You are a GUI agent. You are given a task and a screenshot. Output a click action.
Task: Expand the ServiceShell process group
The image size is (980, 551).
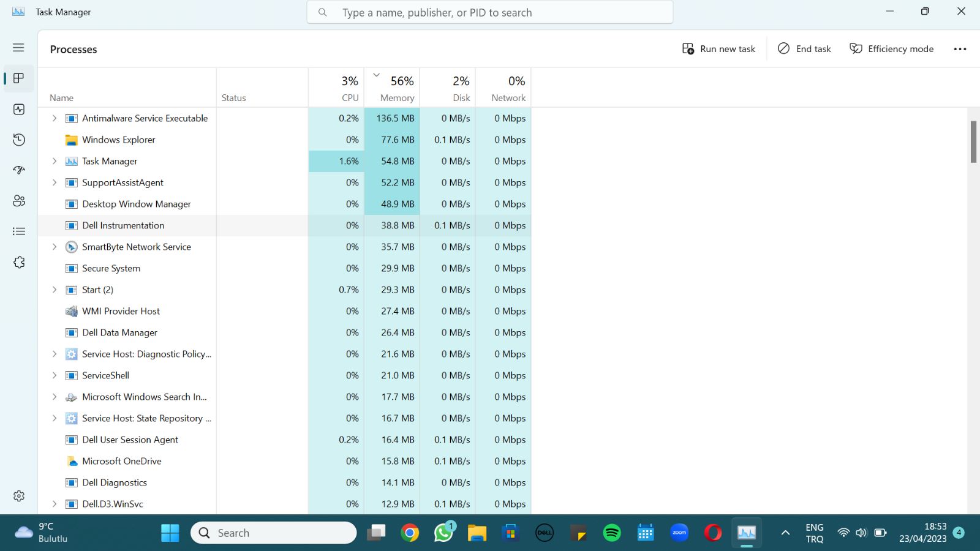(55, 375)
